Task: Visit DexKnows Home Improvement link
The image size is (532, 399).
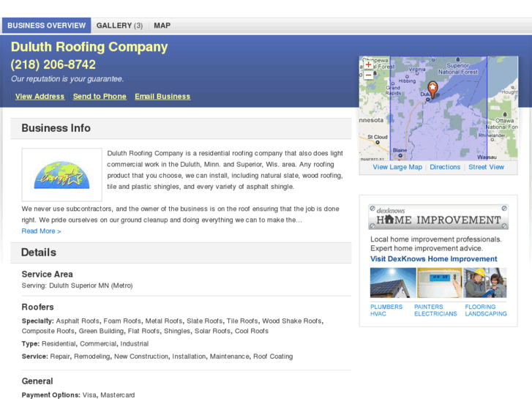Action: coord(434,258)
